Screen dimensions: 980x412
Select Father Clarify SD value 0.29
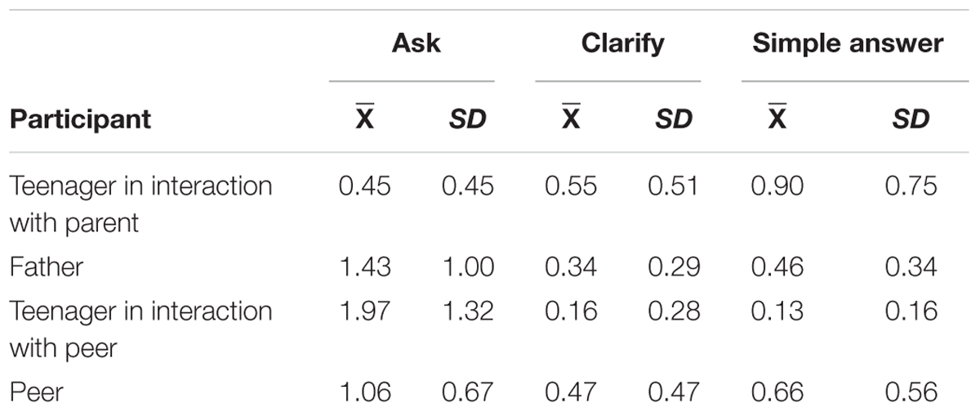pyautogui.click(x=674, y=267)
